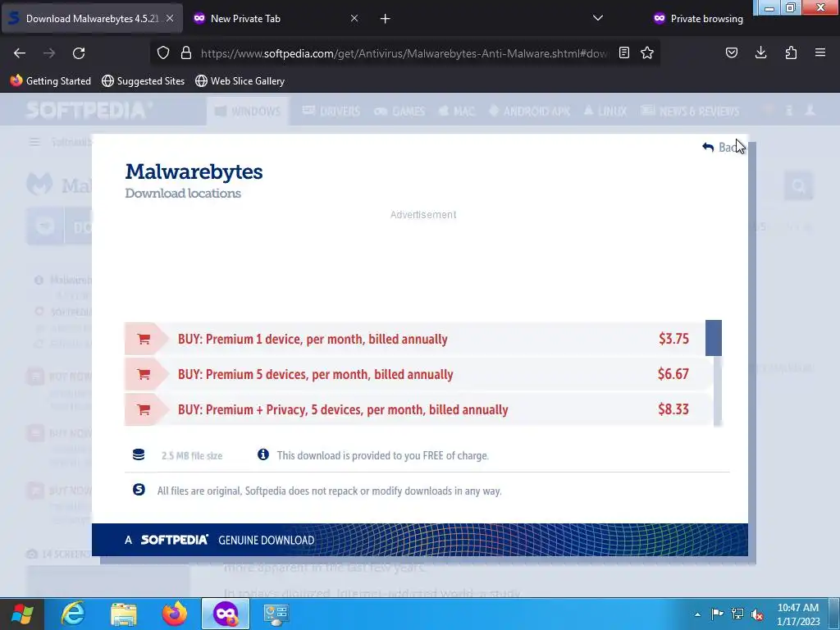
Task: Open NEWS & REVIEWS on Softpedia
Action: [690, 112]
